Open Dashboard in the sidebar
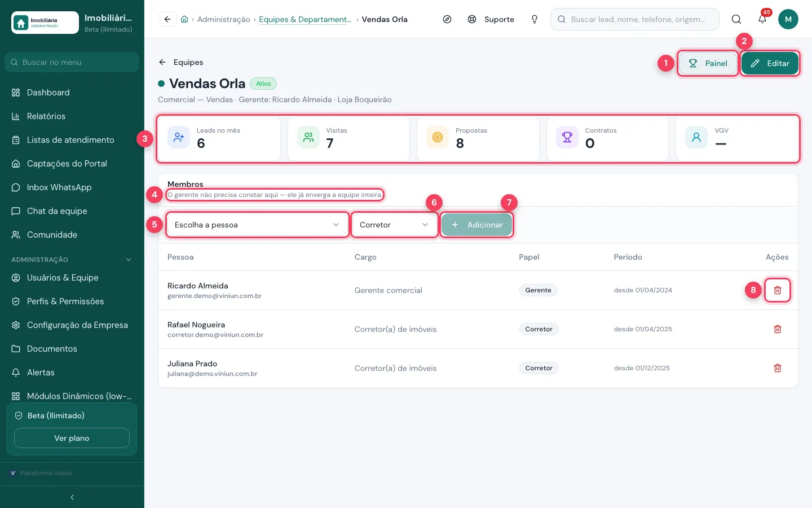This screenshot has height=508, width=812. click(72, 93)
